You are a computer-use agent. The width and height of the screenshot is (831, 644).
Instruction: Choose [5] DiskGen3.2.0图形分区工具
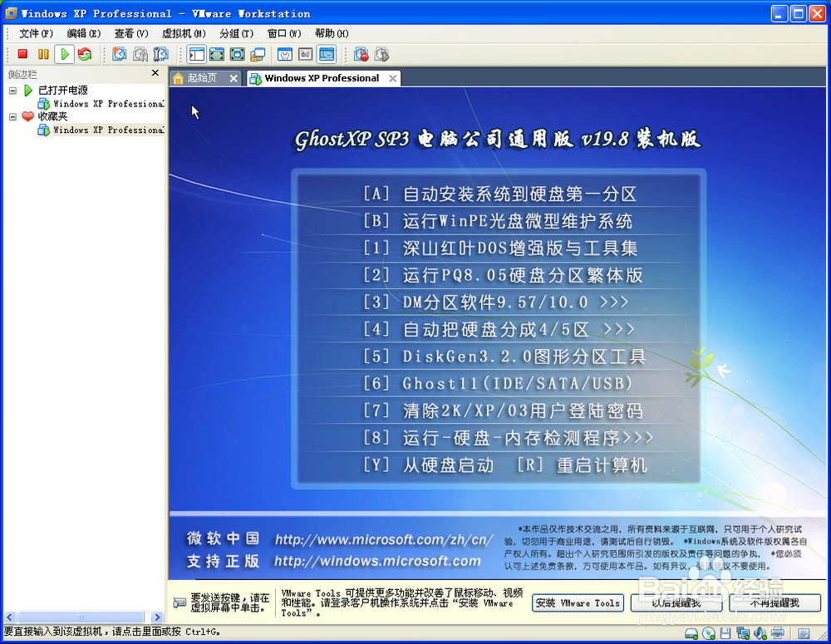(x=504, y=356)
